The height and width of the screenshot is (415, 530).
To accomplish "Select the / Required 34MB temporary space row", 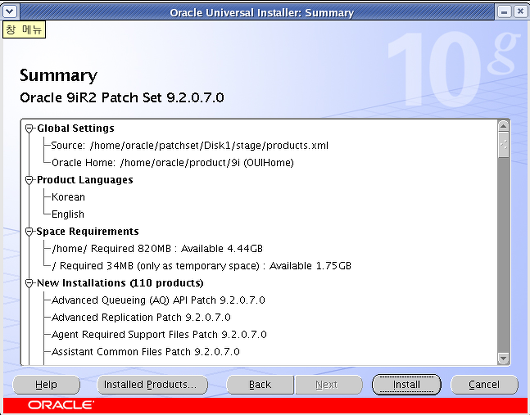I will 201,266.
